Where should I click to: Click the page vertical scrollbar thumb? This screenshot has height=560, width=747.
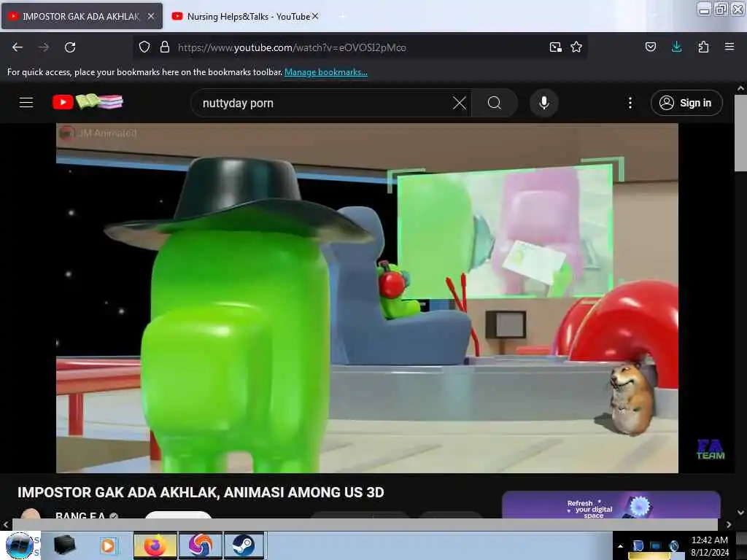pyautogui.click(x=740, y=133)
